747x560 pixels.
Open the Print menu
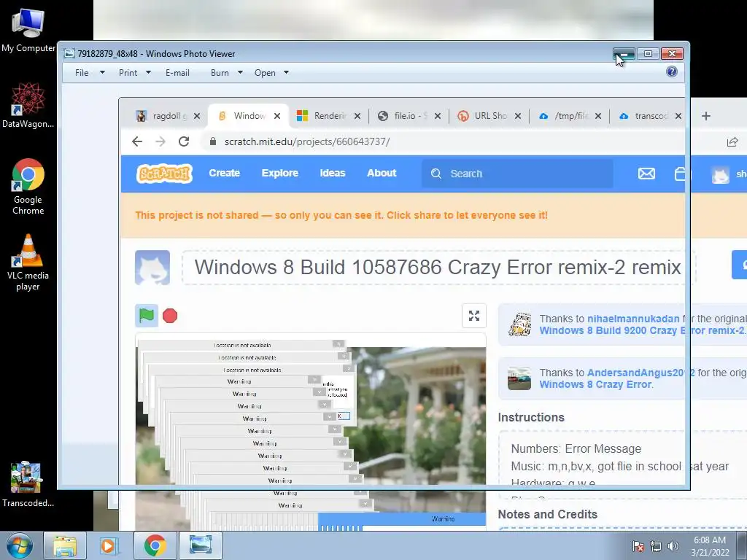128,73
